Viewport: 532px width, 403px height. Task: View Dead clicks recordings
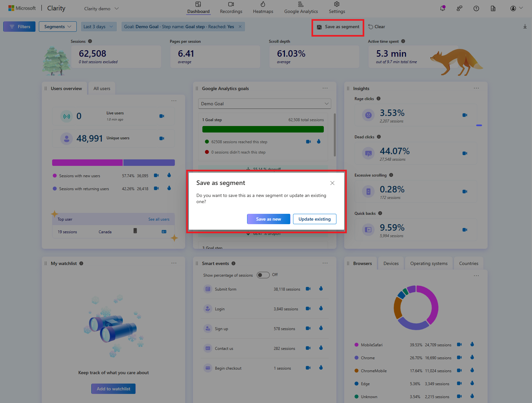(x=465, y=153)
